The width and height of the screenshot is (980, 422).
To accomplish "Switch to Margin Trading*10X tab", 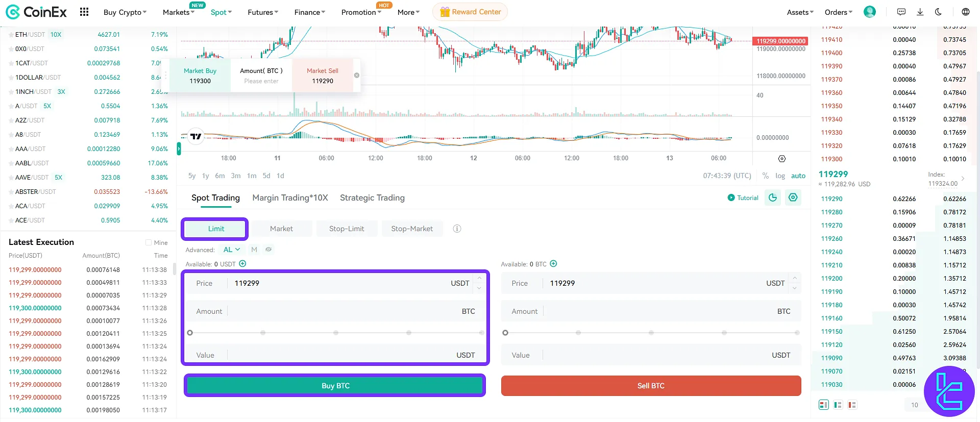I will pos(290,198).
